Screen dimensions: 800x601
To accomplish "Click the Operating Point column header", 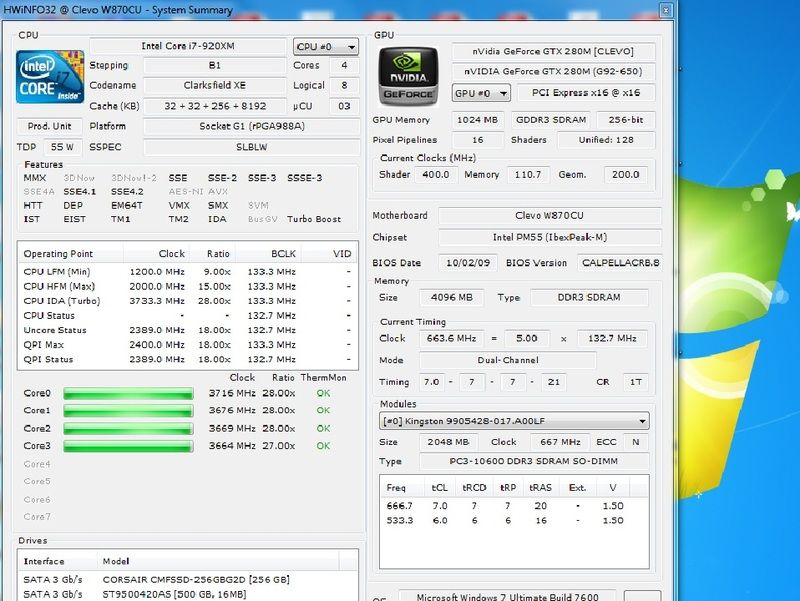I will pyautogui.click(x=71, y=254).
